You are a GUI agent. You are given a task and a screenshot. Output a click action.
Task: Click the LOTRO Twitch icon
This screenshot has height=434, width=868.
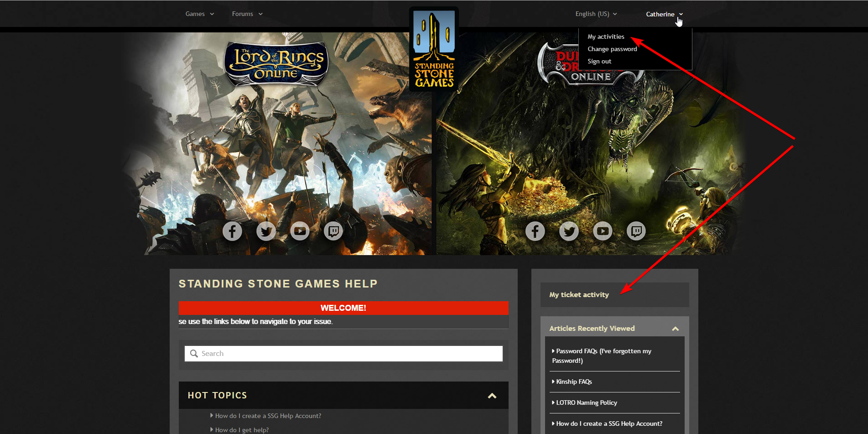333,231
